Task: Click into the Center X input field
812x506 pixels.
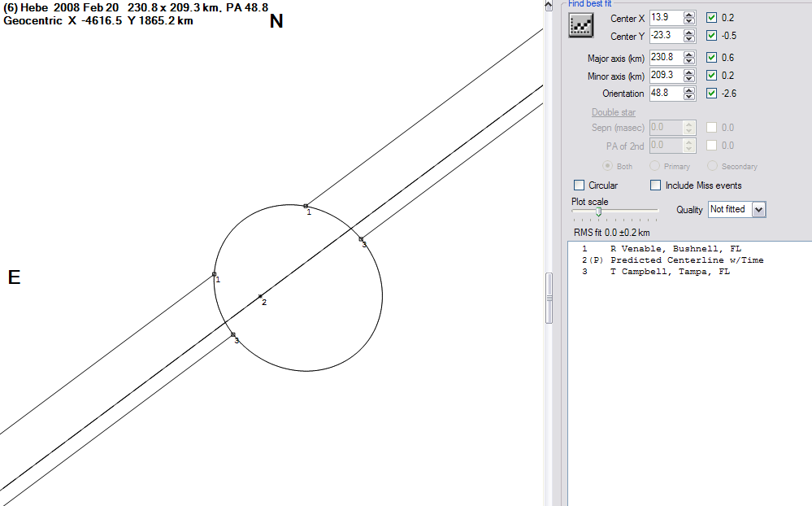Action: point(666,18)
